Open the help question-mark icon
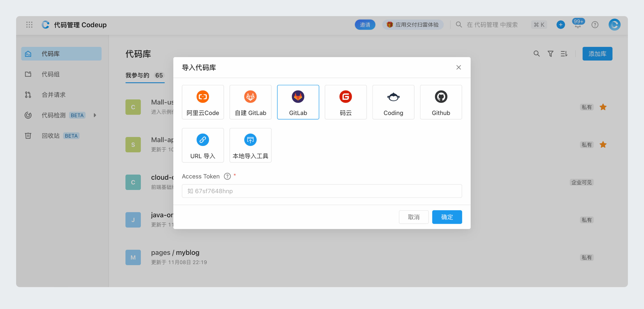This screenshot has width=644, height=309. (x=595, y=25)
